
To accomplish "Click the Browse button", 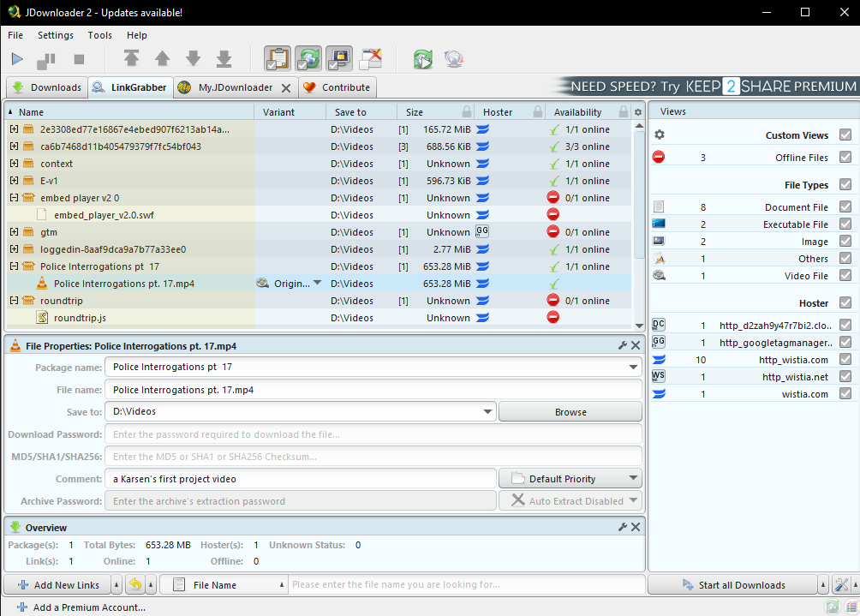I will 570,412.
